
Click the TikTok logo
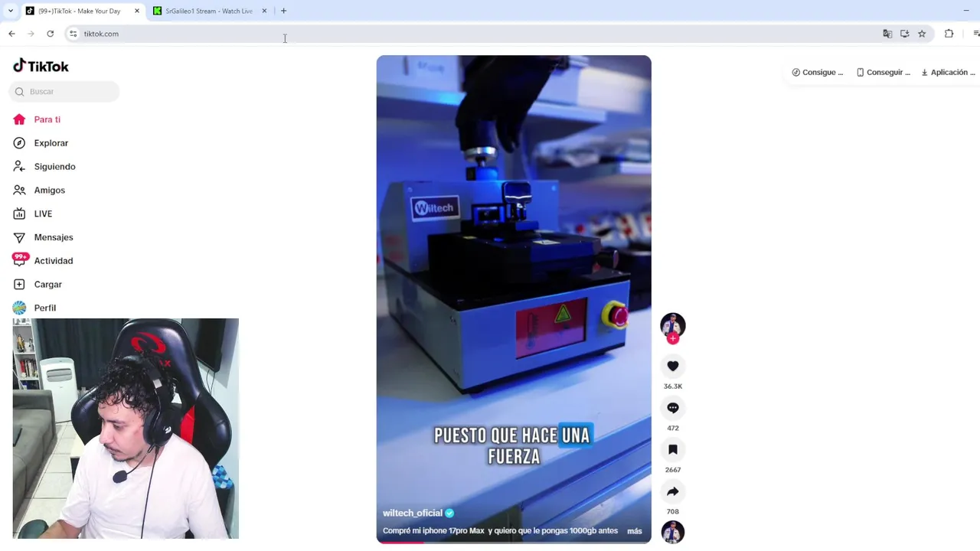coord(41,66)
